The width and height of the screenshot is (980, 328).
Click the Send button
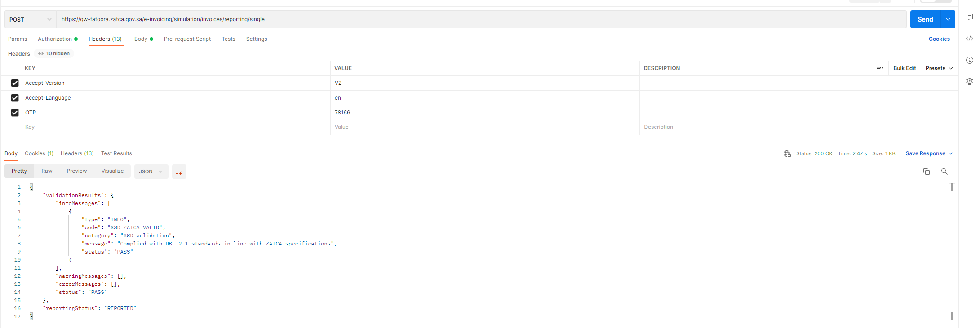(x=925, y=19)
